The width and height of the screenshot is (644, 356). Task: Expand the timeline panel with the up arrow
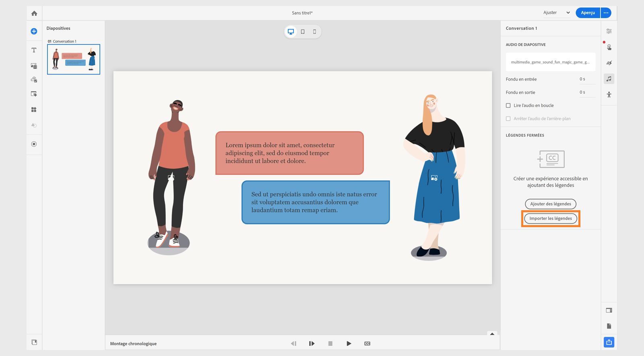point(492,334)
